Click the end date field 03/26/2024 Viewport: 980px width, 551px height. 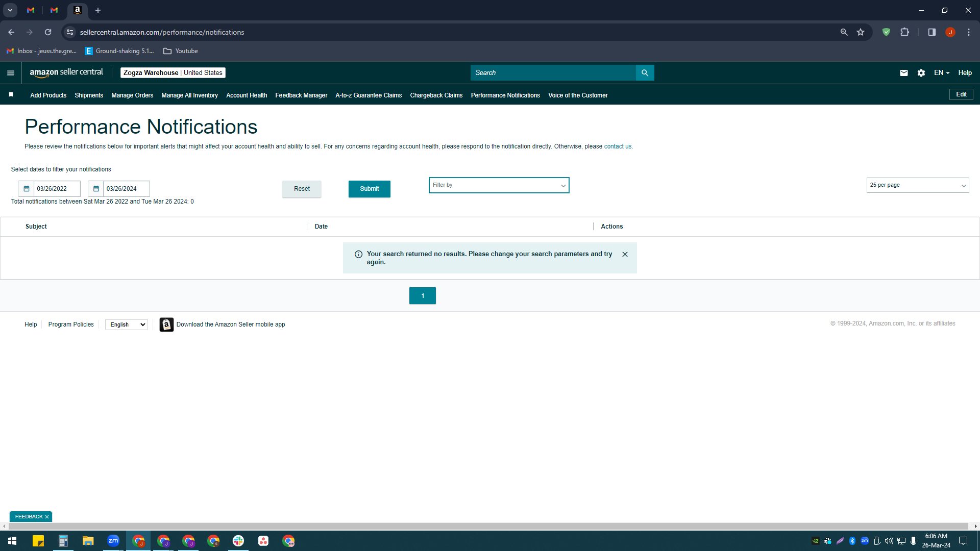[126, 189]
